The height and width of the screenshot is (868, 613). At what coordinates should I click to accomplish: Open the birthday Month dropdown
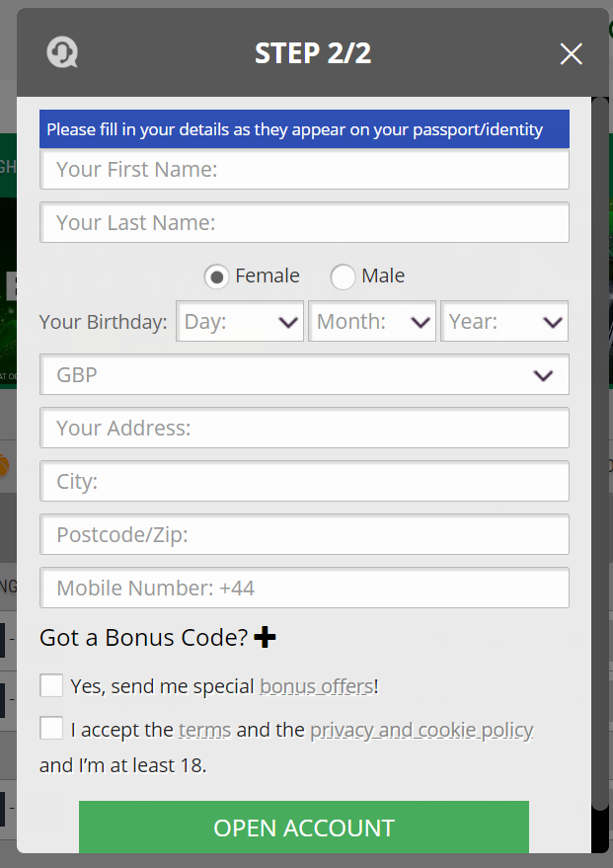372,321
